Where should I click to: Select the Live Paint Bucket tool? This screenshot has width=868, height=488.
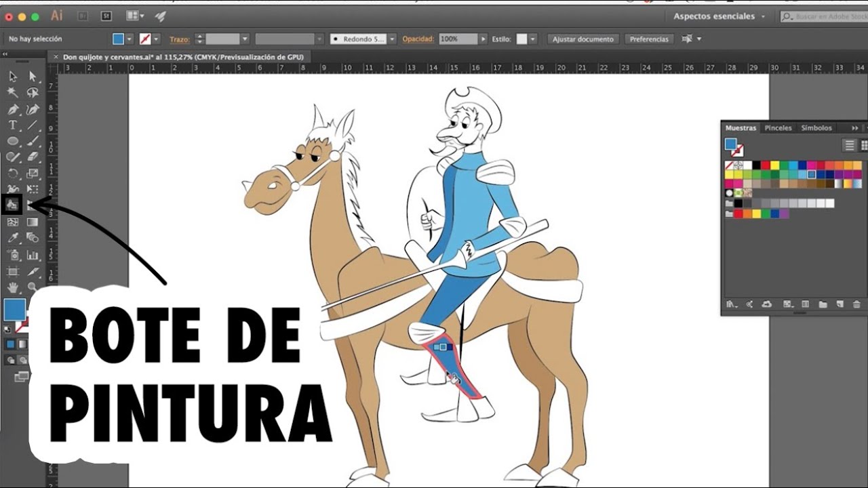(12, 205)
